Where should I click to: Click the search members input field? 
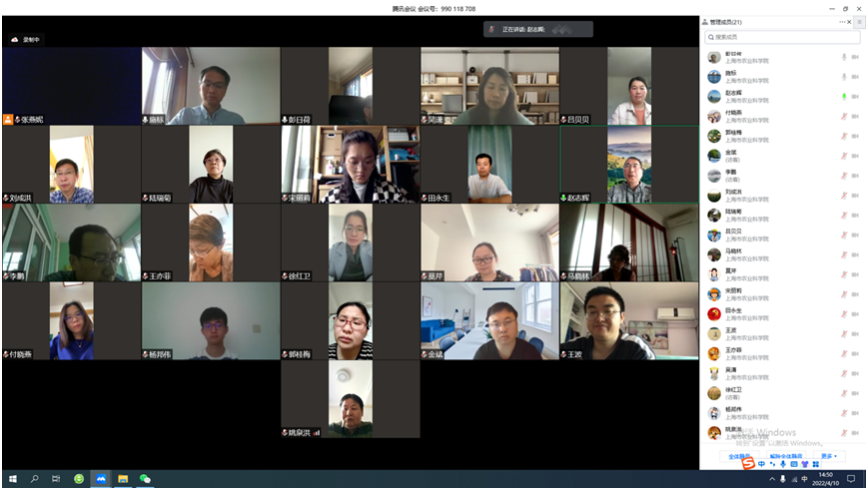[780, 37]
